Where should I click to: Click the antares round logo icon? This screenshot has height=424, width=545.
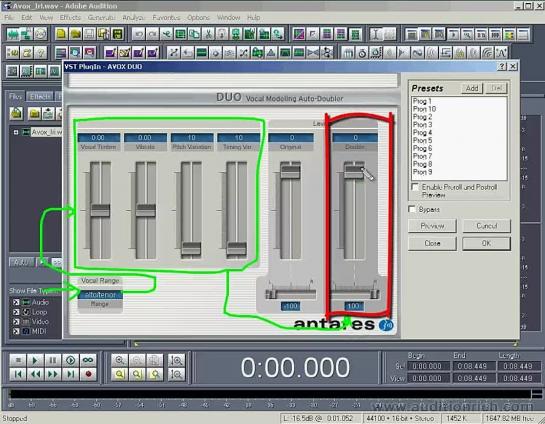click(x=386, y=325)
